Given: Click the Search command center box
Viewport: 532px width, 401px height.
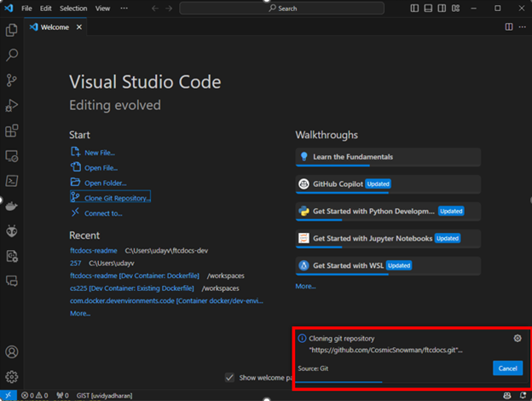Looking at the screenshot, I should pyautogui.click(x=287, y=8).
